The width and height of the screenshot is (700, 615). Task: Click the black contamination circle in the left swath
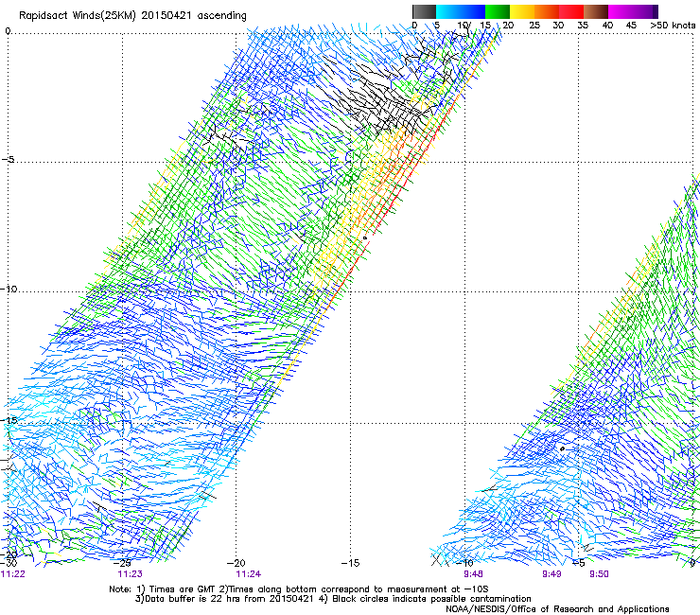coord(365,238)
